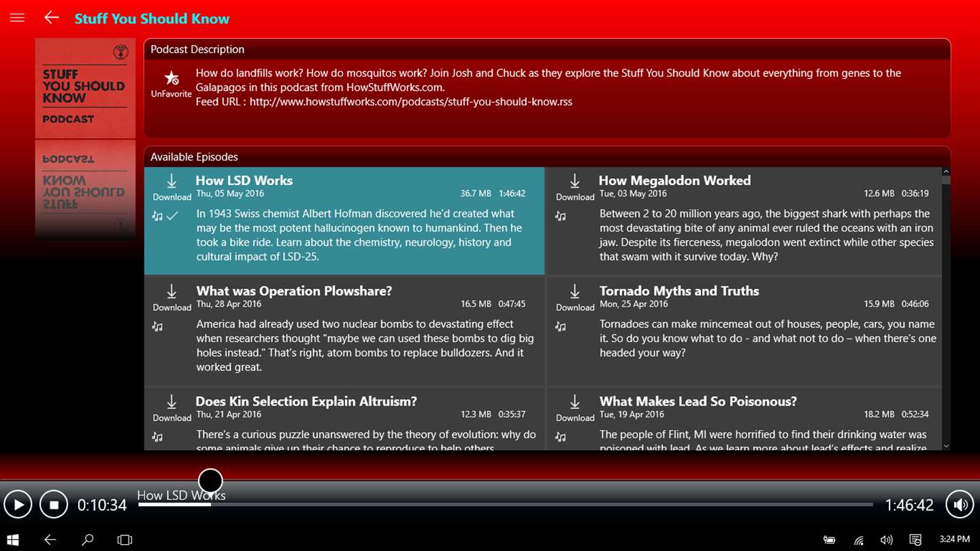This screenshot has width=980, height=551.
Task: Click music note icon on How LSD Works
Action: 157,216
